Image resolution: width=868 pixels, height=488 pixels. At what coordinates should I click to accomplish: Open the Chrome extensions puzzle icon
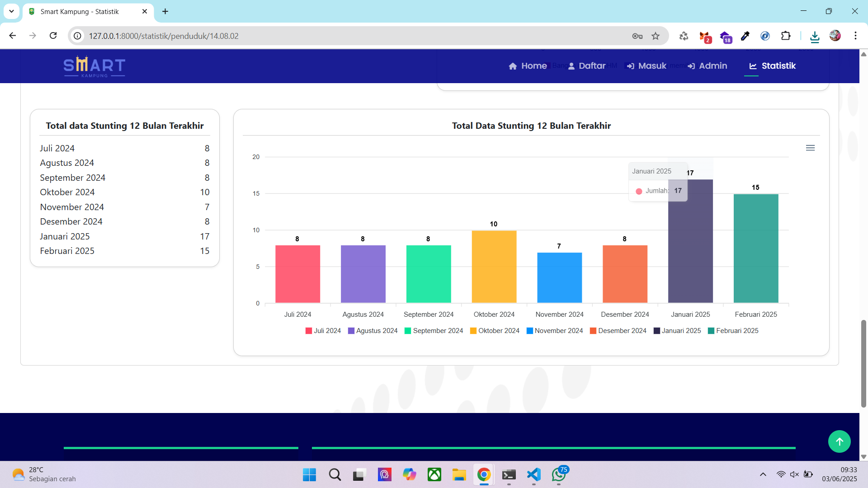point(786,36)
